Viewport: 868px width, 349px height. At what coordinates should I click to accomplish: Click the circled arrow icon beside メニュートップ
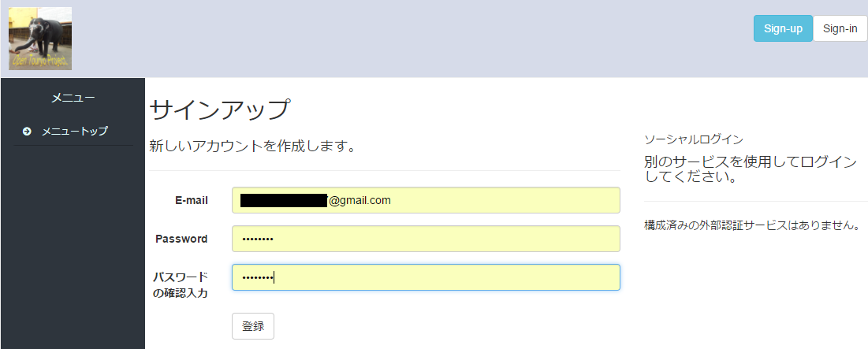[x=27, y=132]
